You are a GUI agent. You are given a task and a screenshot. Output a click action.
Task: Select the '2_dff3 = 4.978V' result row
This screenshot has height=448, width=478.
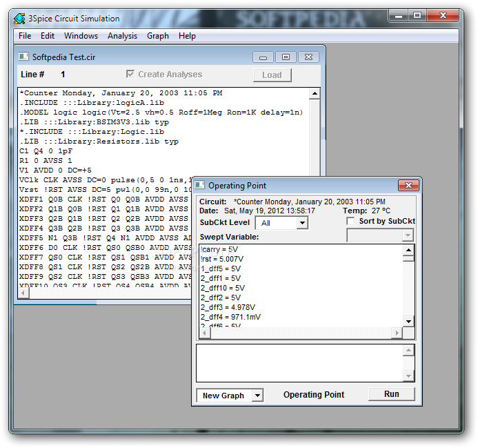click(228, 307)
